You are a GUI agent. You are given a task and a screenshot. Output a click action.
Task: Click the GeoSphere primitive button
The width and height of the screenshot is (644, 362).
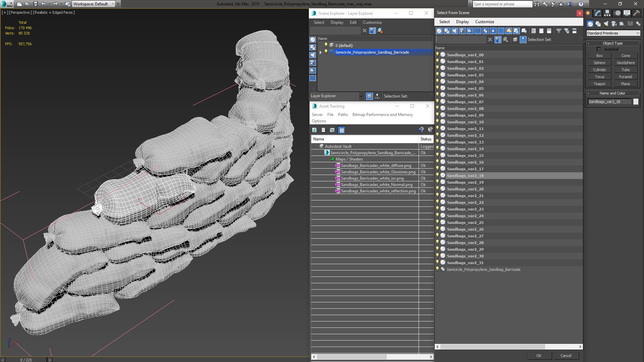(626, 63)
